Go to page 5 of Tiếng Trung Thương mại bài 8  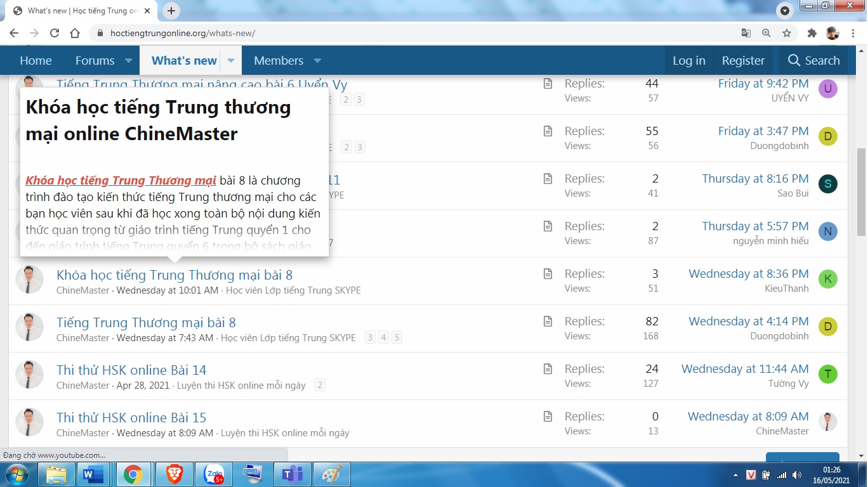click(x=397, y=338)
